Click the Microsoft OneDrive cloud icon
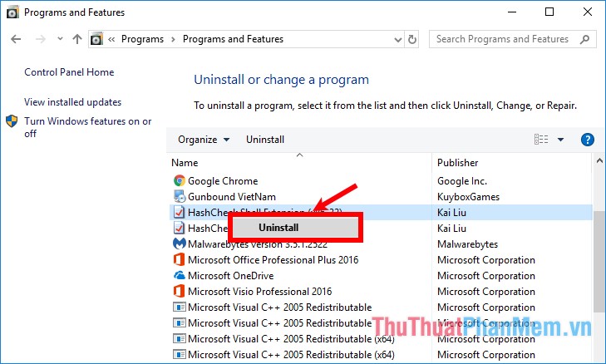Image resolution: width=606 pixels, height=364 pixels. point(179,276)
